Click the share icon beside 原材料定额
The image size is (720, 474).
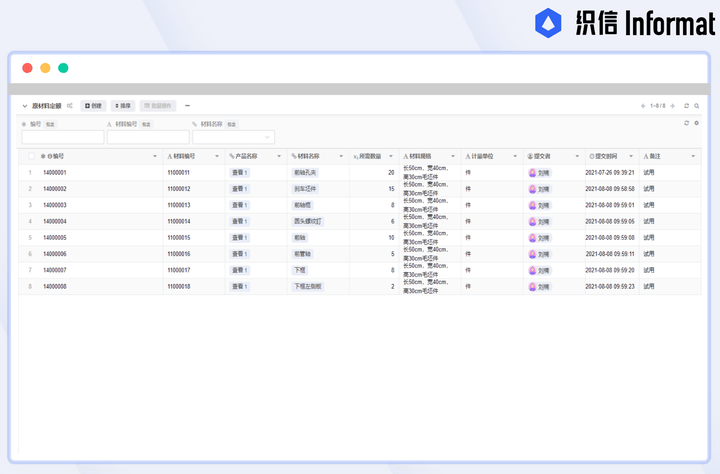[x=70, y=106]
